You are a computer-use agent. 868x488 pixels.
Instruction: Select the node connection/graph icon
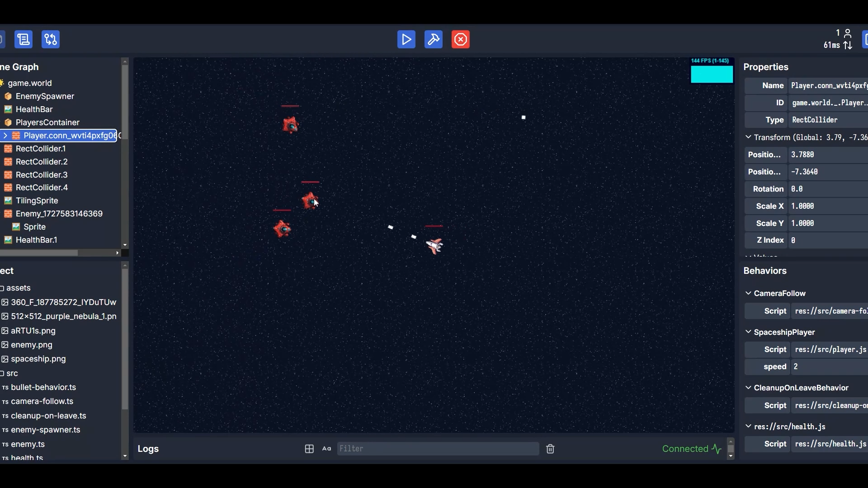[x=51, y=39]
